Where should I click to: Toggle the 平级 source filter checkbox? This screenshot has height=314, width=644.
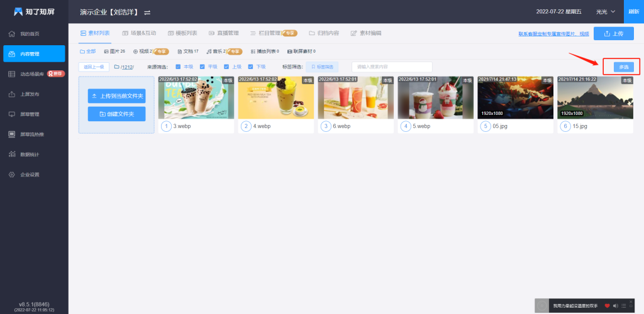[203, 67]
